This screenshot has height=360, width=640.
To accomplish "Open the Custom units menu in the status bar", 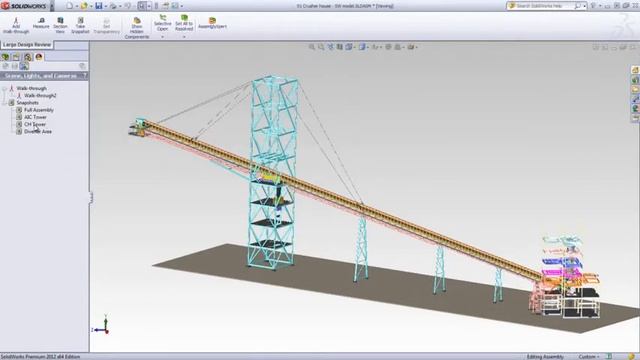I will 589,357.
